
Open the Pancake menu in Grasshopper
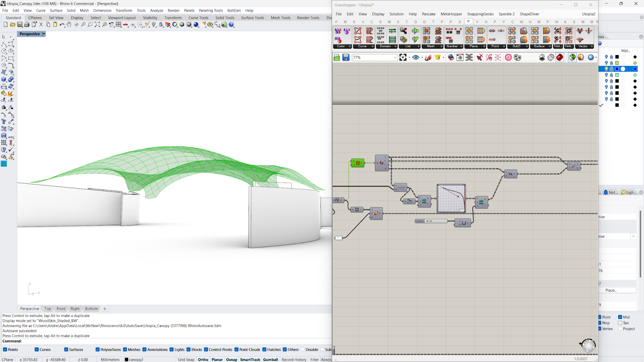click(x=429, y=14)
